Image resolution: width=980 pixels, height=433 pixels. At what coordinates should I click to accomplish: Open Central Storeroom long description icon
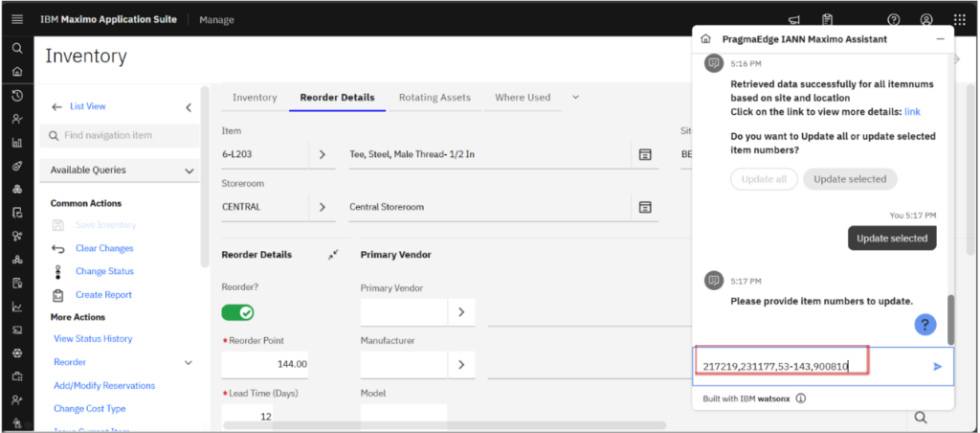[x=645, y=207]
